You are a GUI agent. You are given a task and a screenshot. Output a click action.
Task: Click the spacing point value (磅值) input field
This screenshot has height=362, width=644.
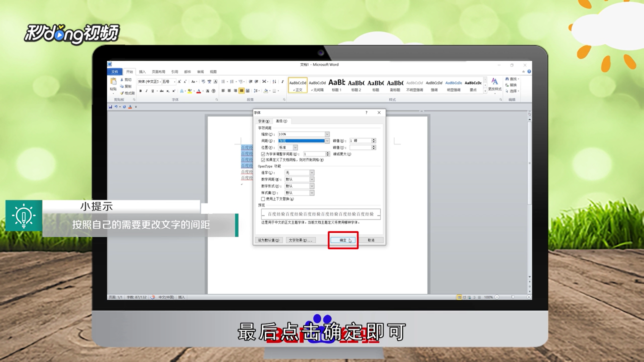(361, 141)
